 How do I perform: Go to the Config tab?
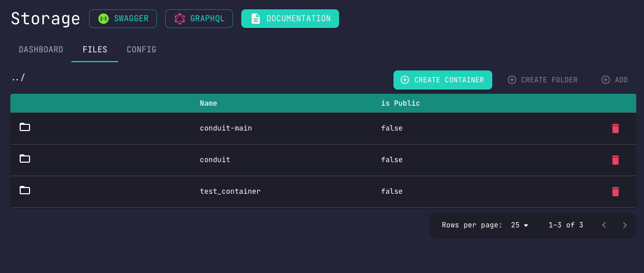[141, 50]
